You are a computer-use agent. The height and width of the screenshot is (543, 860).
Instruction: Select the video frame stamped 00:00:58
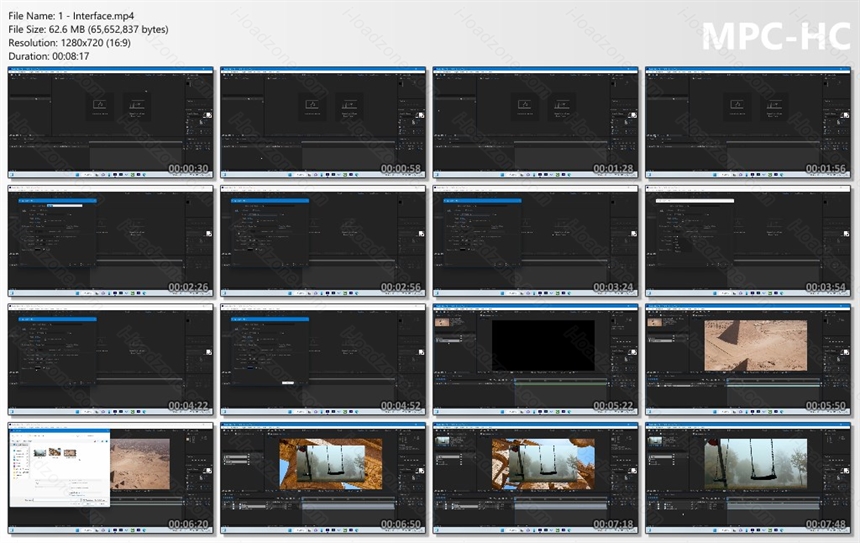tap(323, 123)
